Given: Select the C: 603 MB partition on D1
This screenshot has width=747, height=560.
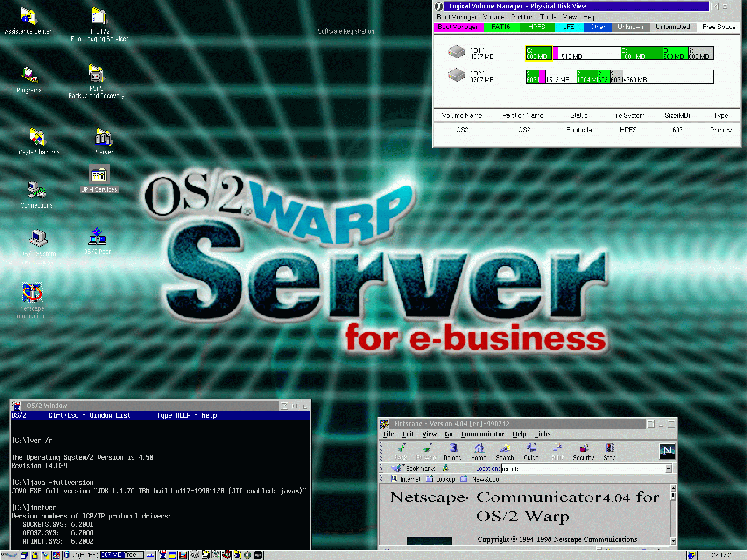Looking at the screenshot, I should point(539,53).
